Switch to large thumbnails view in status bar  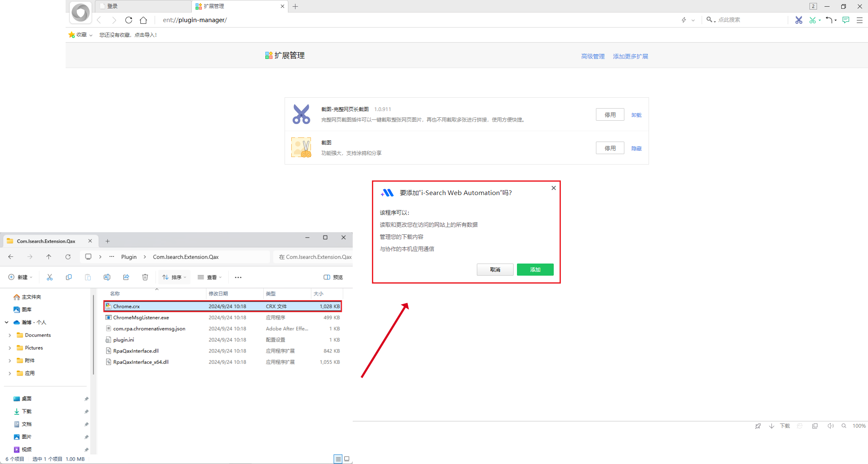[x=347, y=459]
